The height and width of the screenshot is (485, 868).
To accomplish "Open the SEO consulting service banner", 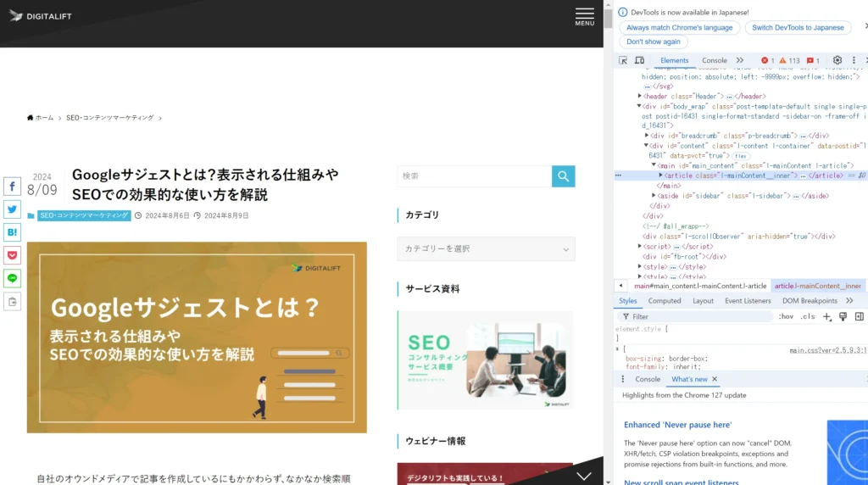I will 485,360.
